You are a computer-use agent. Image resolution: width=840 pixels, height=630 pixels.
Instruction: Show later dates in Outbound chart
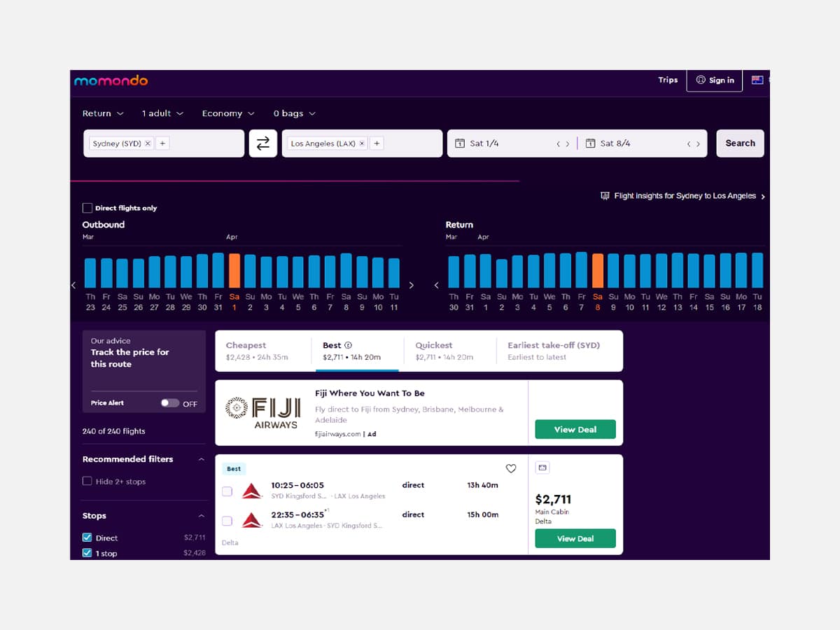pyautogui.click(x=412, y=286)
